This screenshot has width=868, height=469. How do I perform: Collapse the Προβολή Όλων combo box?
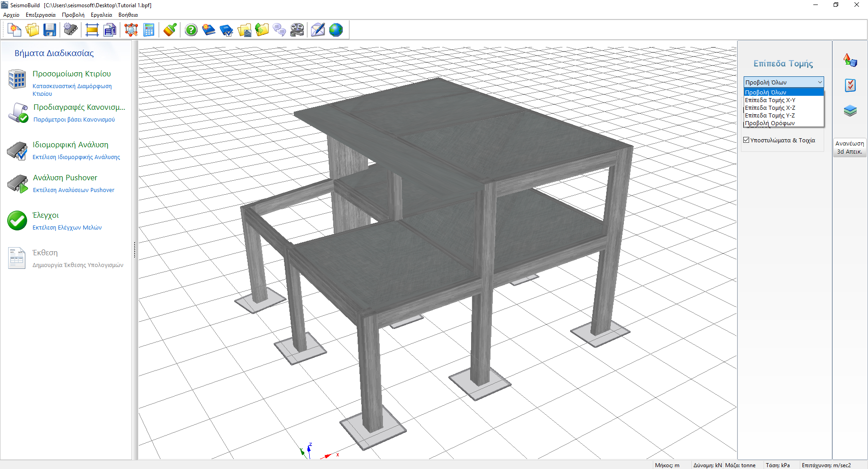tap(820, 82)
